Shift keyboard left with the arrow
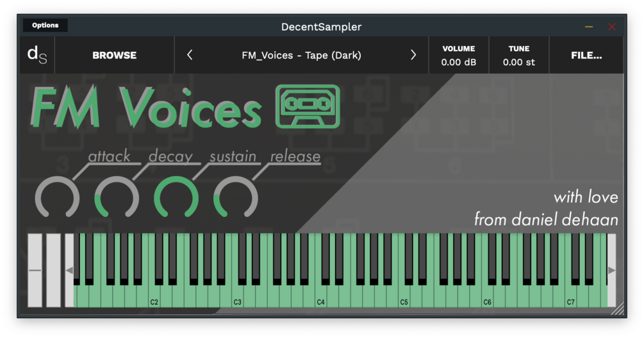The height and width of the screenshot is (338, 644). pos(69,270)
